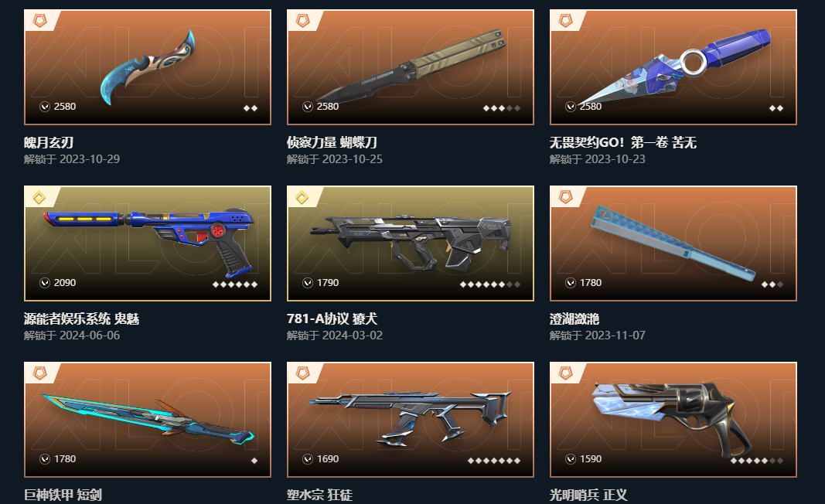Image resolution: width=825 pixels, height=504 pixels.
Task: Click the 781-A协议 獠犬 title text
Action: click(332, 318)
